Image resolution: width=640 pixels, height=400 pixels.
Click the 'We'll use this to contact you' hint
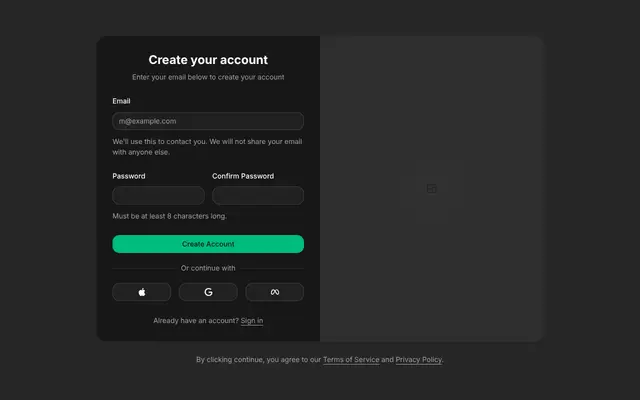[x=207, y=147]
